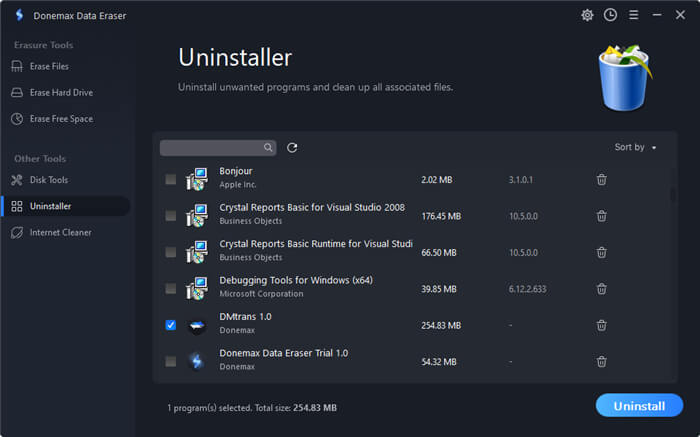Click the search magnifier icon
Viewport: 700px width, 437px height.
(x=268, y=147)
